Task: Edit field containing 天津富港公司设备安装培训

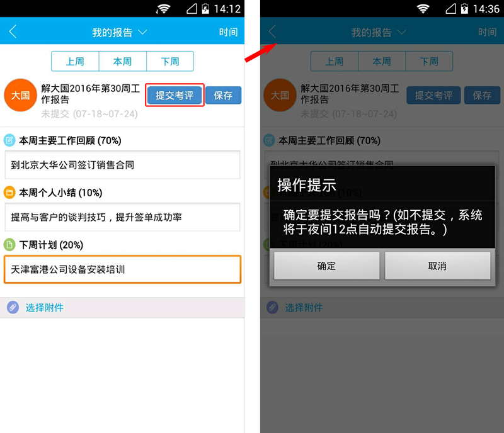Action: tap(122, 269)
